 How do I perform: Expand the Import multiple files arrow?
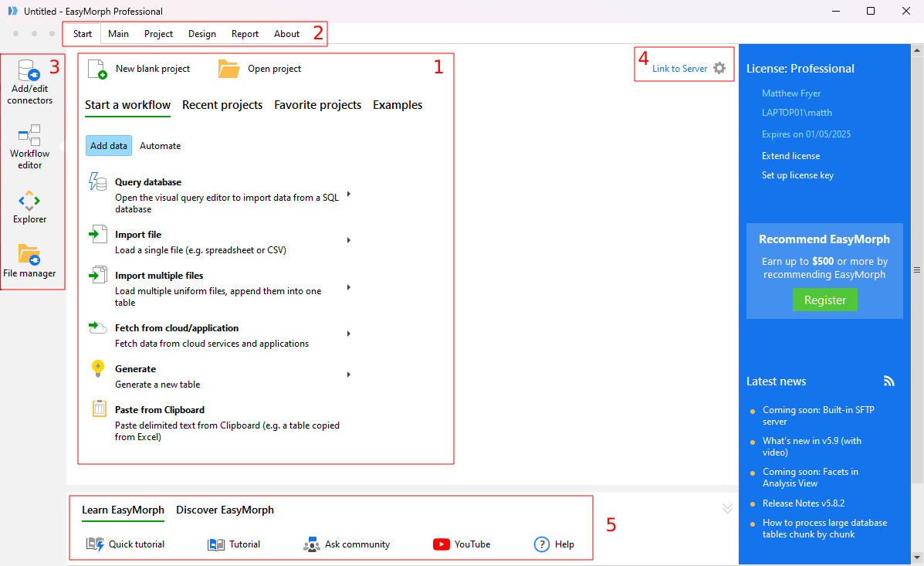349,288
